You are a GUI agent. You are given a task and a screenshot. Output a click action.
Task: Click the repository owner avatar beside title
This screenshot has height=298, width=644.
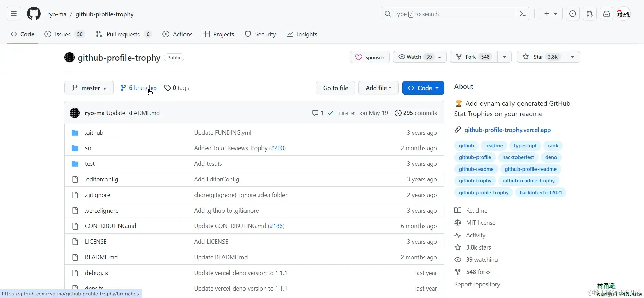pos(70,57)
